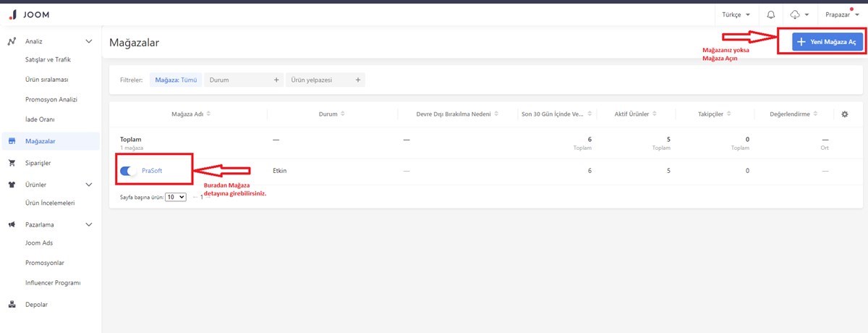Image resolution: width=868 pixels, height=333 pixels.
Task: Open Promosyonlar page
Action: point(45,263)
